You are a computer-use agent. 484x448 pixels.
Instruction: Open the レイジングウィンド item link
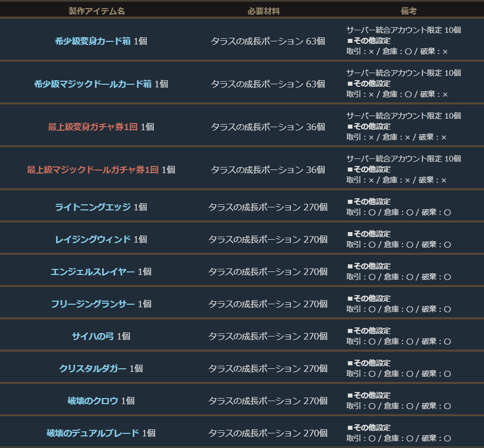click(x=93, y=239)
